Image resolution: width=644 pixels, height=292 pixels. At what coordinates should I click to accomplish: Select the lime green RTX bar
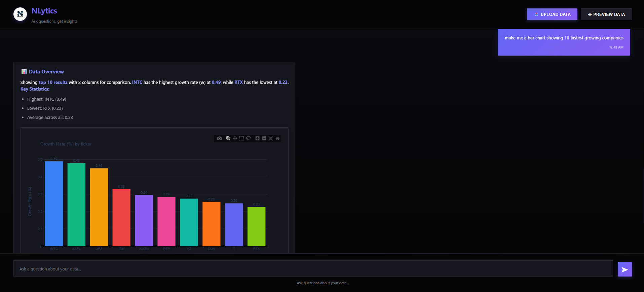pyautogui.click(x=257, y=226)
